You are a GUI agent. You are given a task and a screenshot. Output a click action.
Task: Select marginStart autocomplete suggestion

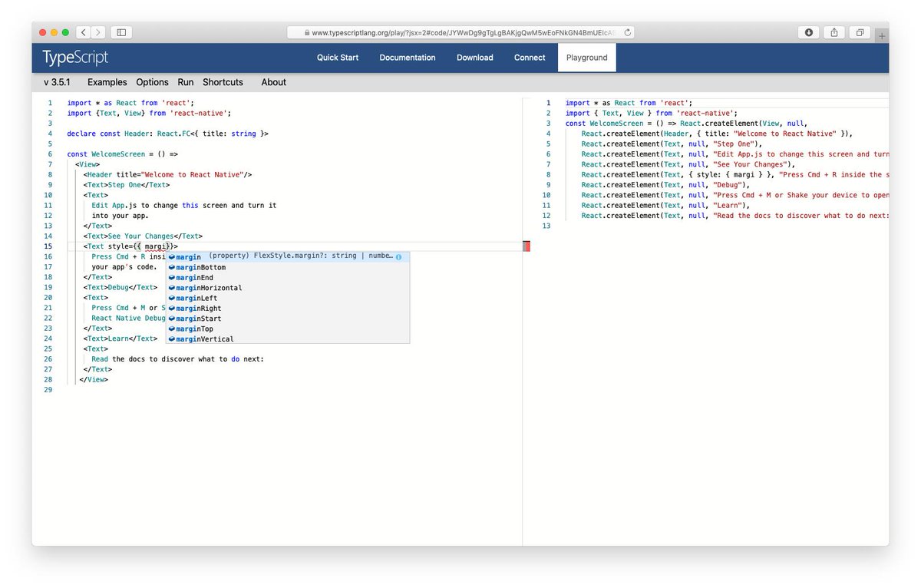pos(288,319)
